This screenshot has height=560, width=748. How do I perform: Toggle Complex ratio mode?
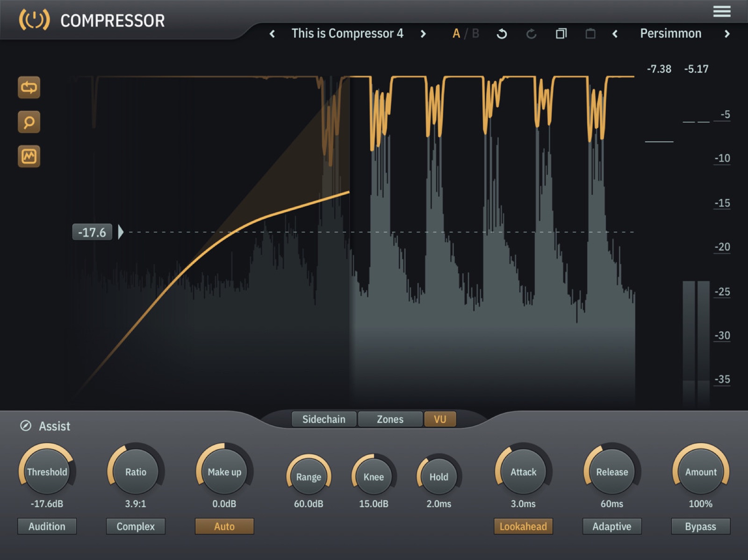[136, 526]
